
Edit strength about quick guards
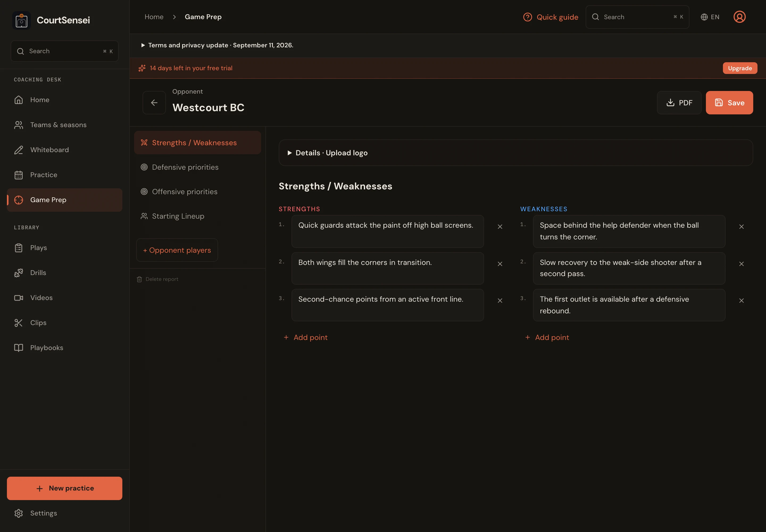(387, 231)
